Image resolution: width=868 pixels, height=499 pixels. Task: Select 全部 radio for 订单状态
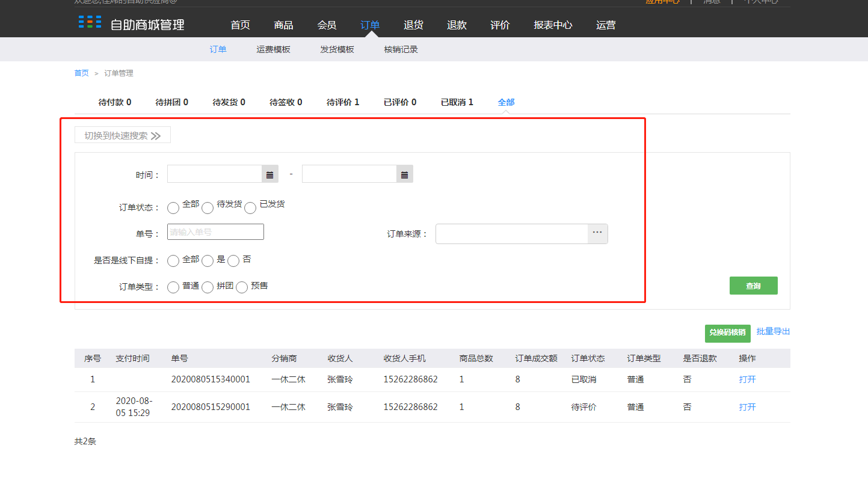[173, 208]
